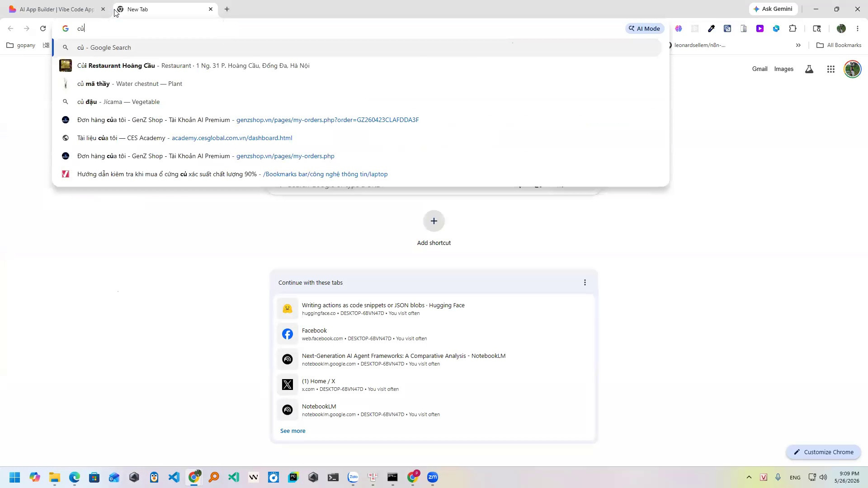This screenshot has height=488, width=868.
Task: Expand the hidden bookmarks overflow chevron
Action: (x=798, y=45)
